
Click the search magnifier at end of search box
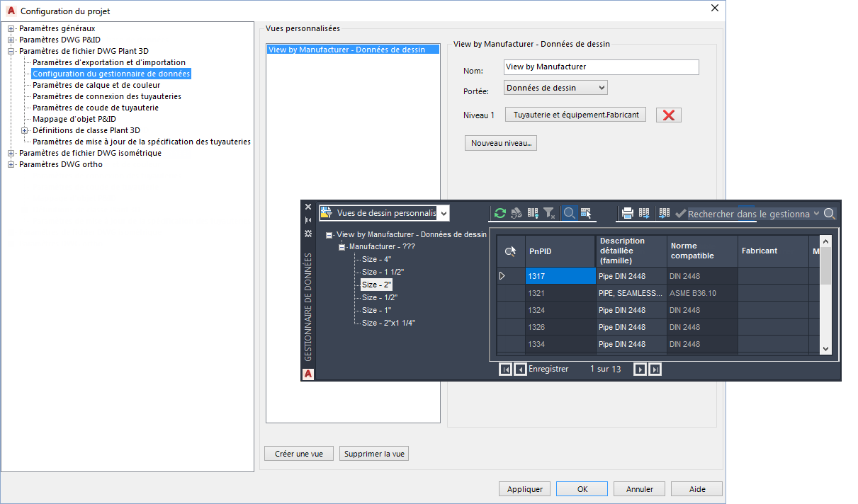coord(829,213)
